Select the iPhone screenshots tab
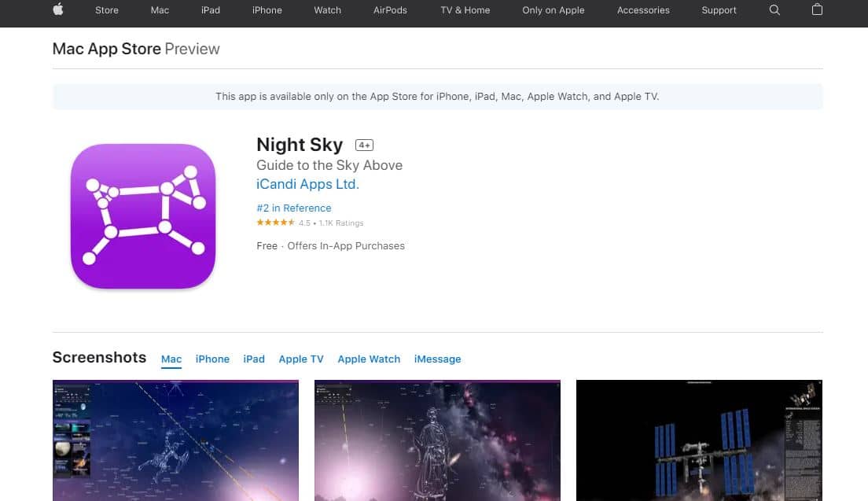 click(212, 359)
